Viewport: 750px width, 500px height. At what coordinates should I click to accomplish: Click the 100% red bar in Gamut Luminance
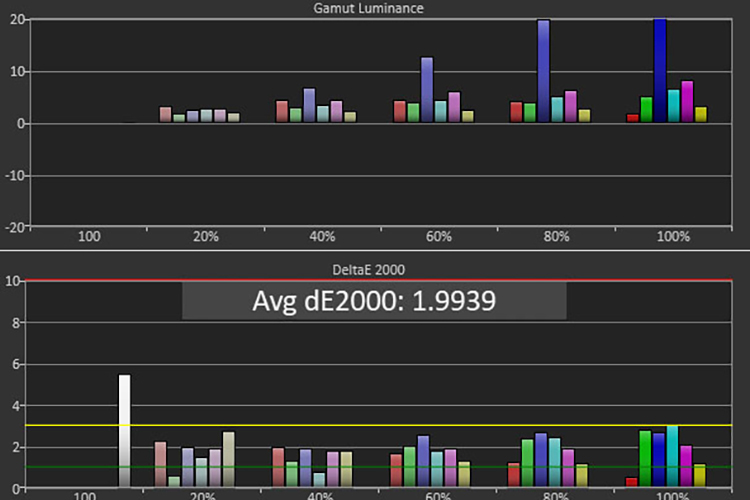[632, 118]
